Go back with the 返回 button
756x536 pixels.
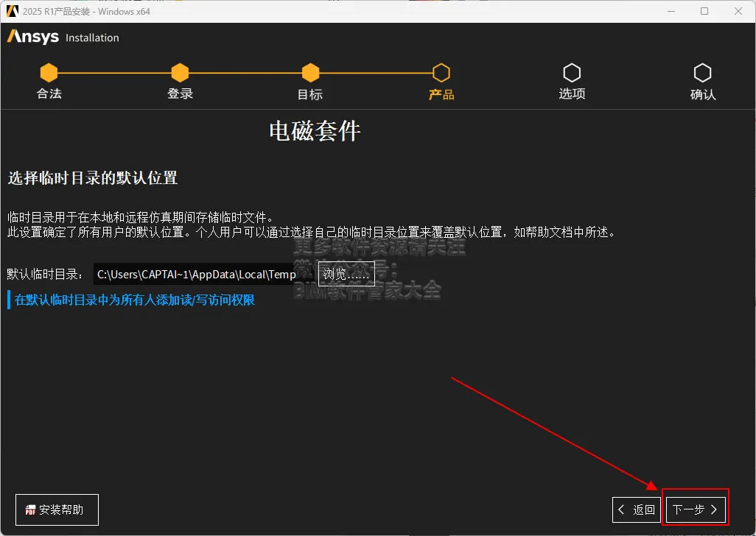click(x=637, y=509)
